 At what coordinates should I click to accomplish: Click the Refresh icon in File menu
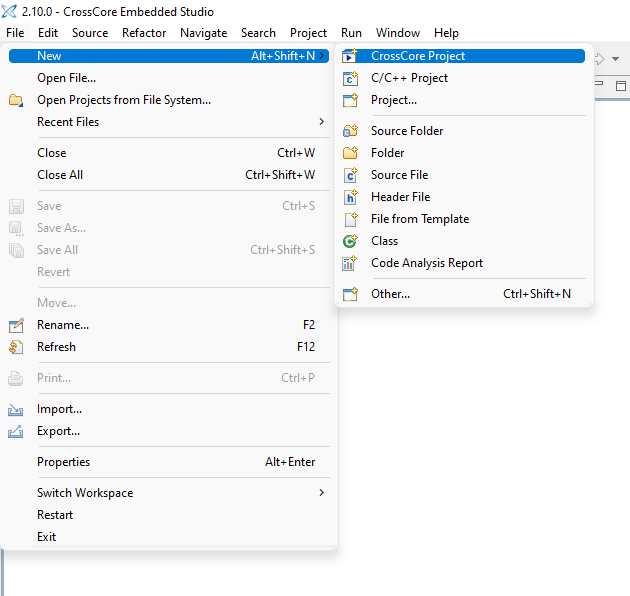pos(16,347)
